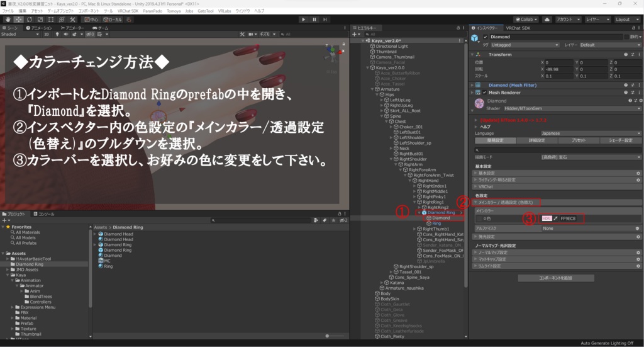Open the cloud services icon
The height and width of the screenshot is (347, 644).
[x=547, y=20]
